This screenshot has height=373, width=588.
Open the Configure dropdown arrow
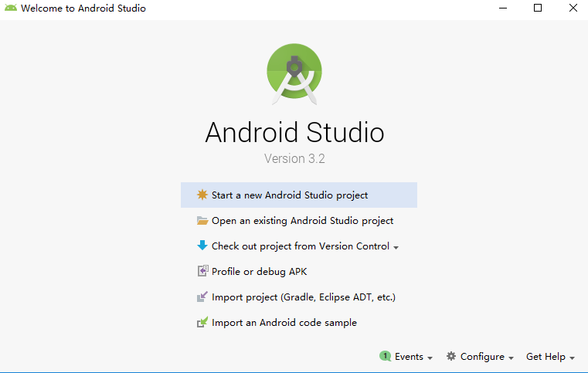click(x=511, y=358)
